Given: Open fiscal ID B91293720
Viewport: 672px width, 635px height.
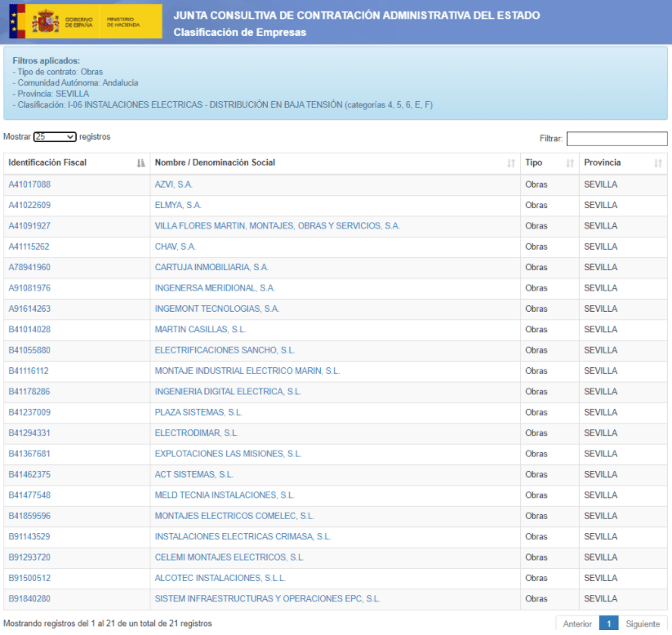Looking at the screenshot, I should [x=29, y=557].
